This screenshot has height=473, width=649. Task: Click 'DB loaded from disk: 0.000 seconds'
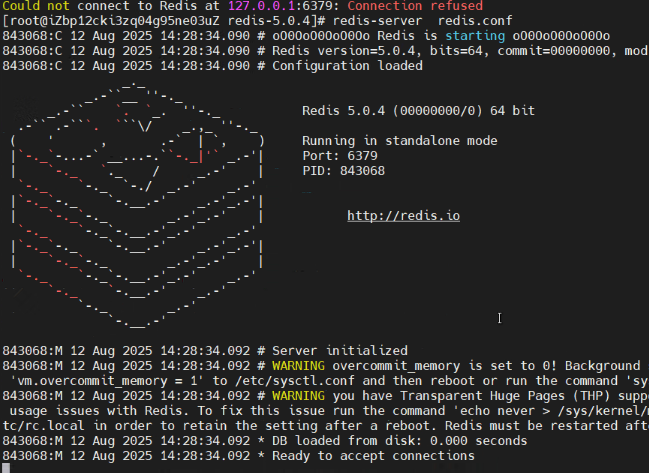[x=399, y=441]
